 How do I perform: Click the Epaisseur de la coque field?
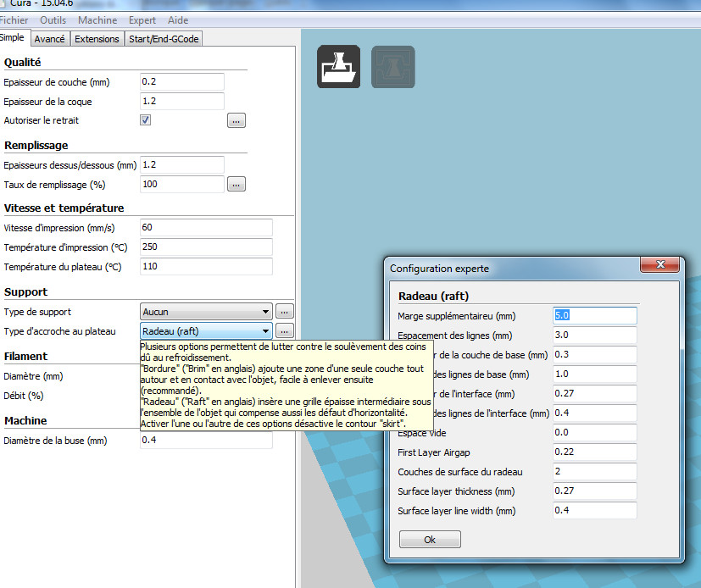pos(182,102)
